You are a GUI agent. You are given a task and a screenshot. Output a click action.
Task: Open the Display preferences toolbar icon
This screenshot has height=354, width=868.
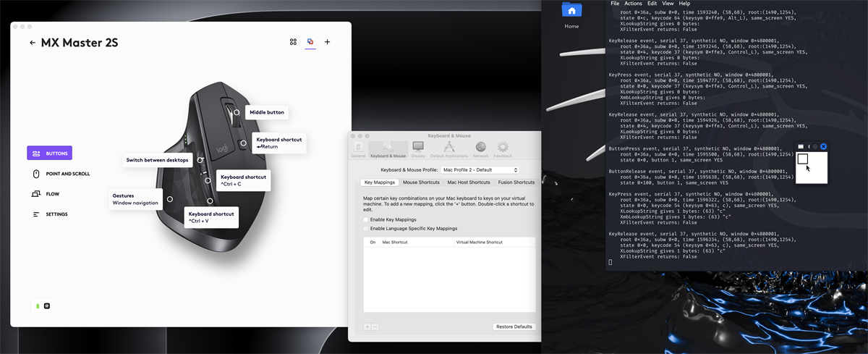tap(418, 149)
